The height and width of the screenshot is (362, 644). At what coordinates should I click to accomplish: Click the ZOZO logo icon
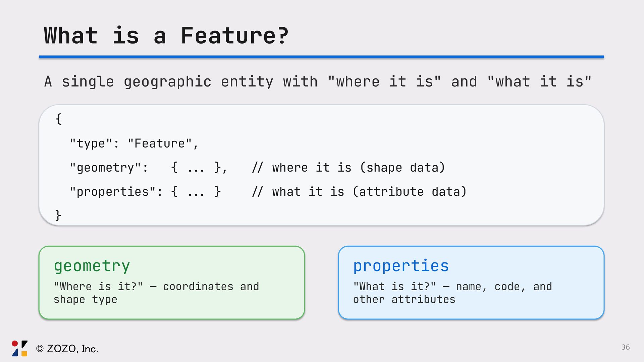[x=19, y=348]
